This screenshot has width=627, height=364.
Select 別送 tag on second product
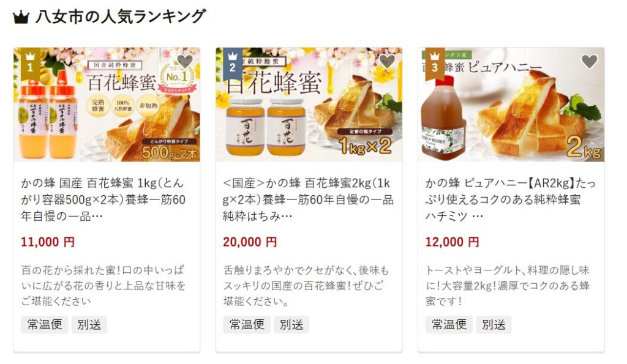(x=291, y=324)
